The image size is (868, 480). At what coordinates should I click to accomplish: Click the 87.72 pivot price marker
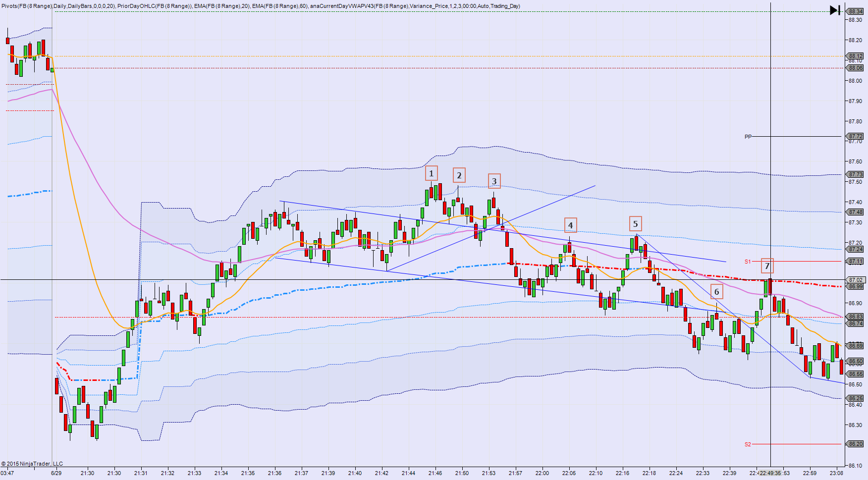[855, 136]
